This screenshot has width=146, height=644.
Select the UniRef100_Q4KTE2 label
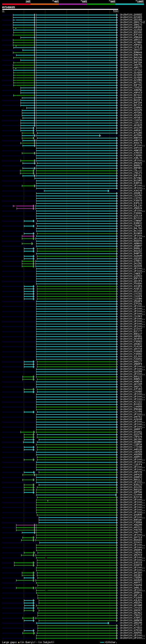[131, 417]
